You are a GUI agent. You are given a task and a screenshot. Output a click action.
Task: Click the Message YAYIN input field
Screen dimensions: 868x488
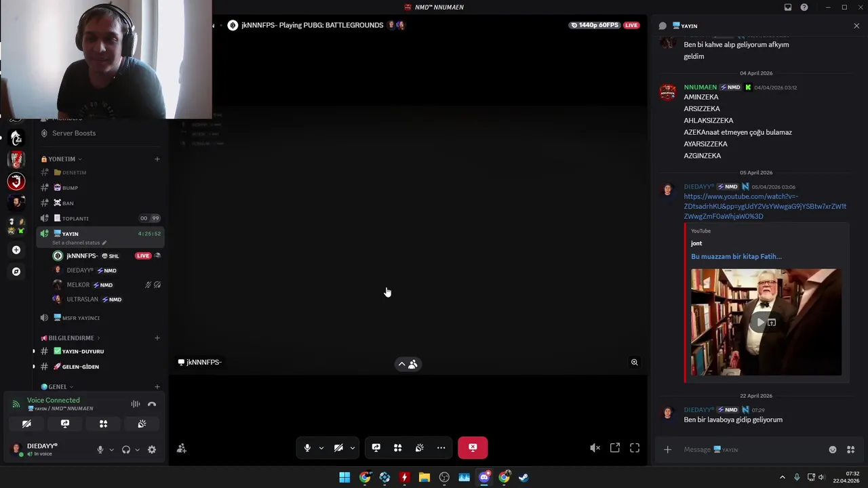click(x=753, y=450)
